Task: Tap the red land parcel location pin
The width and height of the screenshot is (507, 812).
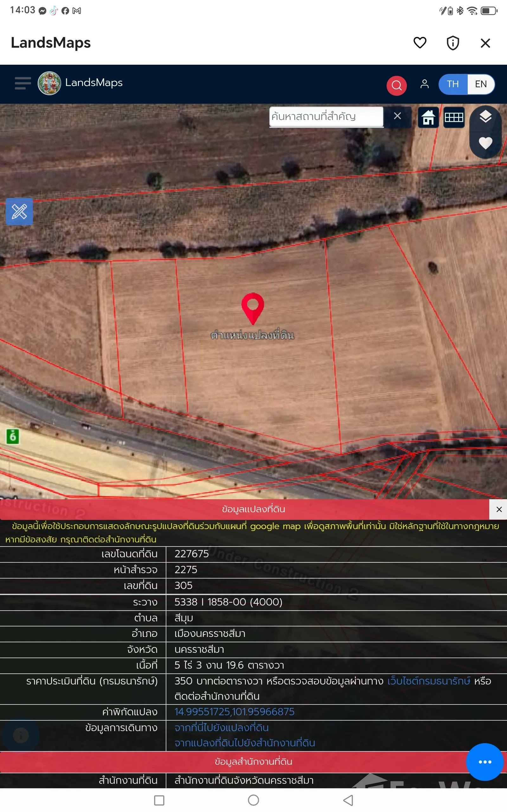Action: (253, 307)
